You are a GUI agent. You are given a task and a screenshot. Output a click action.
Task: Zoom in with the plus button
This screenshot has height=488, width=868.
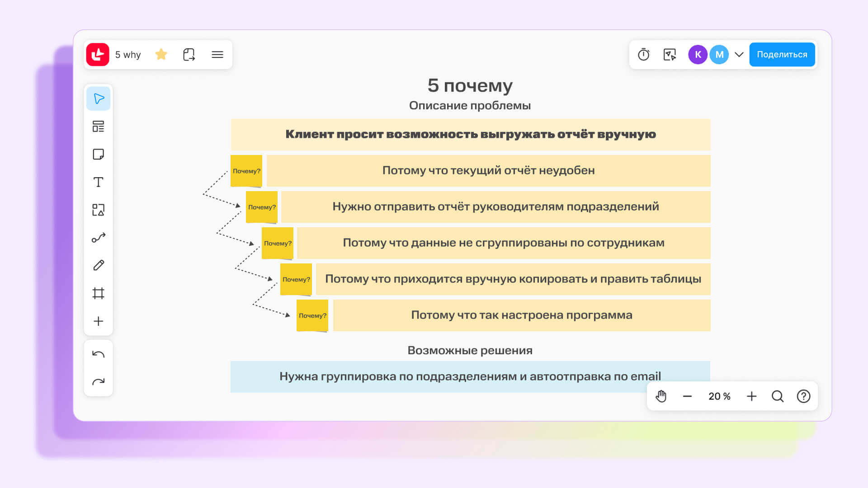pos(751,396)
